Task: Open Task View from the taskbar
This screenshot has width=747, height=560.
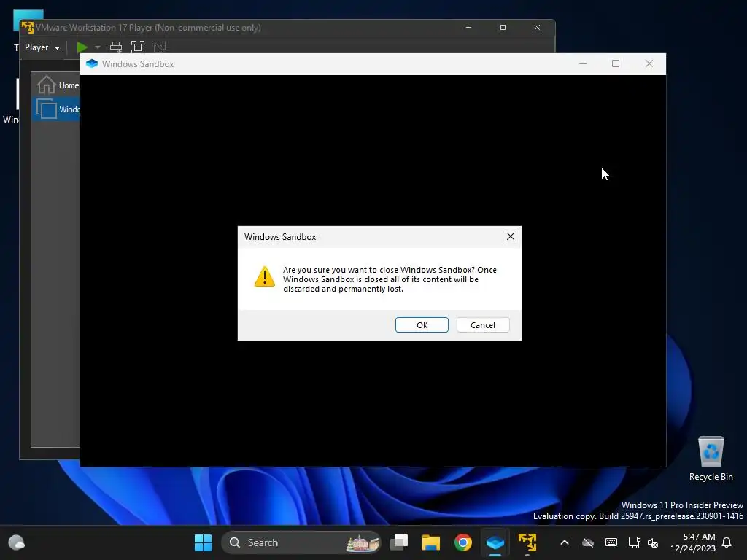Action: 399,542
